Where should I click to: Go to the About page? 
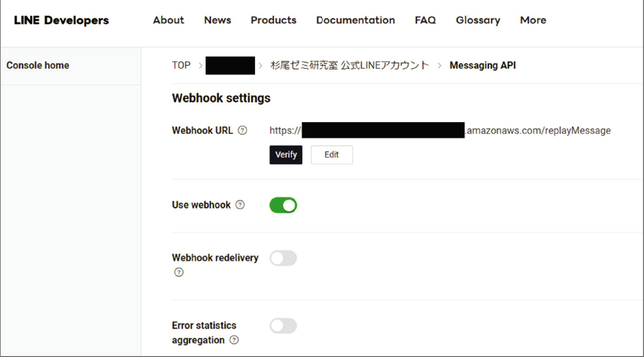(168, 20)
